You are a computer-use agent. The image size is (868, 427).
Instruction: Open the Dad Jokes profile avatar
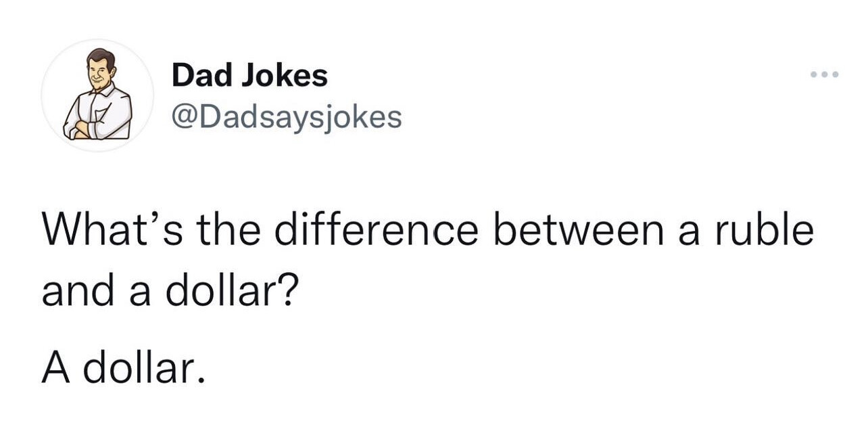coord(97,95)
